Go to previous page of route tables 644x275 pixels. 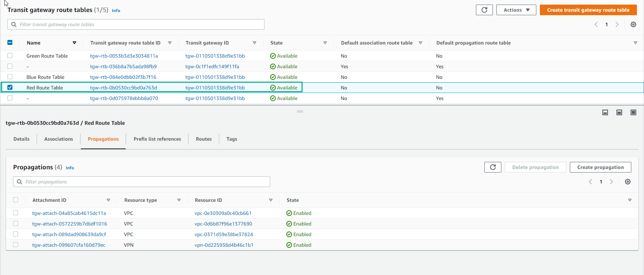click(596, 24)
